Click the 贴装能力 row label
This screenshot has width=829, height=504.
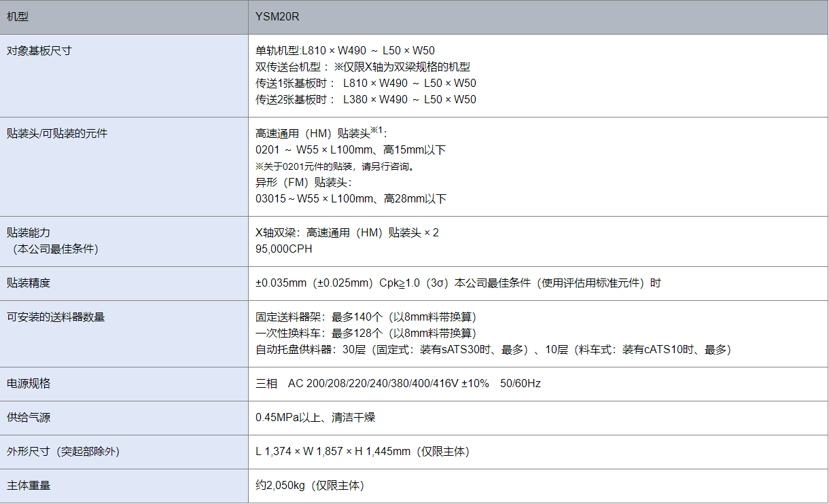(29, 233)
